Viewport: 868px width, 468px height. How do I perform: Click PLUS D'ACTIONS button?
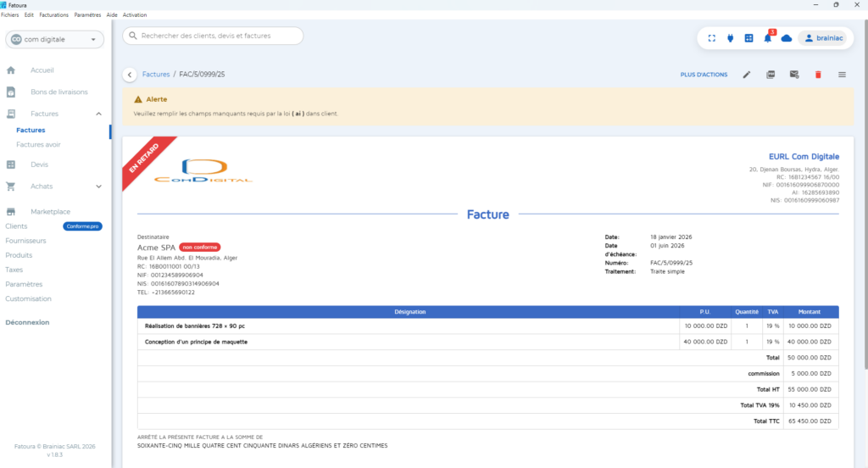tap(704, 75)
